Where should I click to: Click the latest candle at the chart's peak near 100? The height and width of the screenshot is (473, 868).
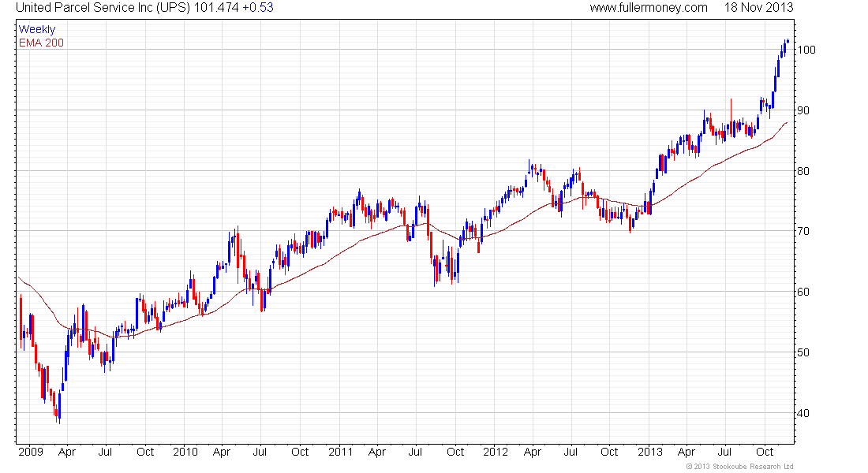click(788, 40)
